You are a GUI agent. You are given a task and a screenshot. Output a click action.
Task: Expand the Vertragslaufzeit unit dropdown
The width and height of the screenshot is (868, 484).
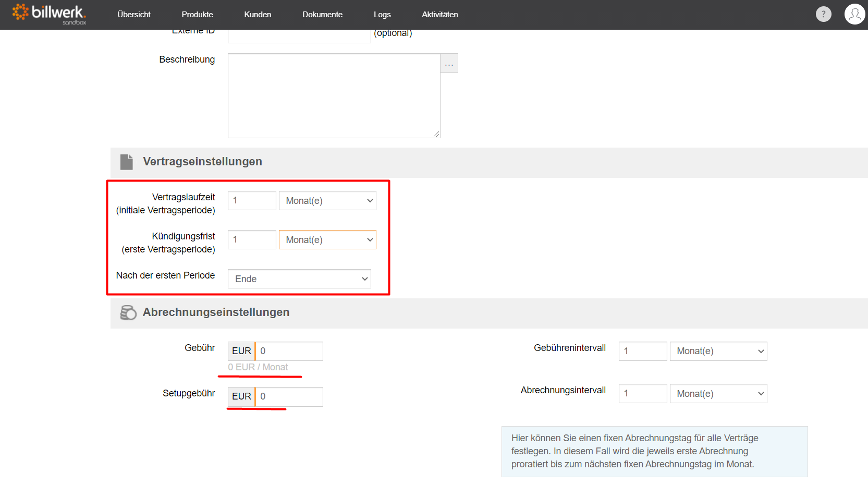[x=327, y=201]
